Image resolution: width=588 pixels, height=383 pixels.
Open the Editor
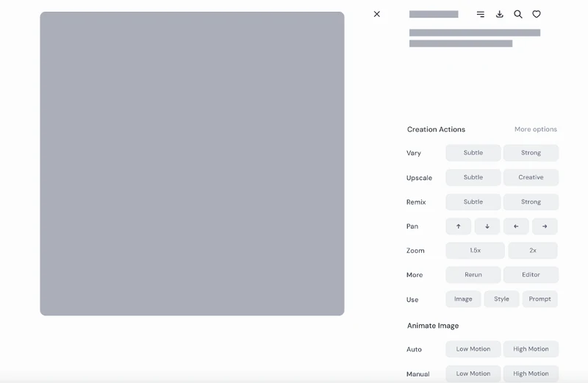(x=531, y=275)
